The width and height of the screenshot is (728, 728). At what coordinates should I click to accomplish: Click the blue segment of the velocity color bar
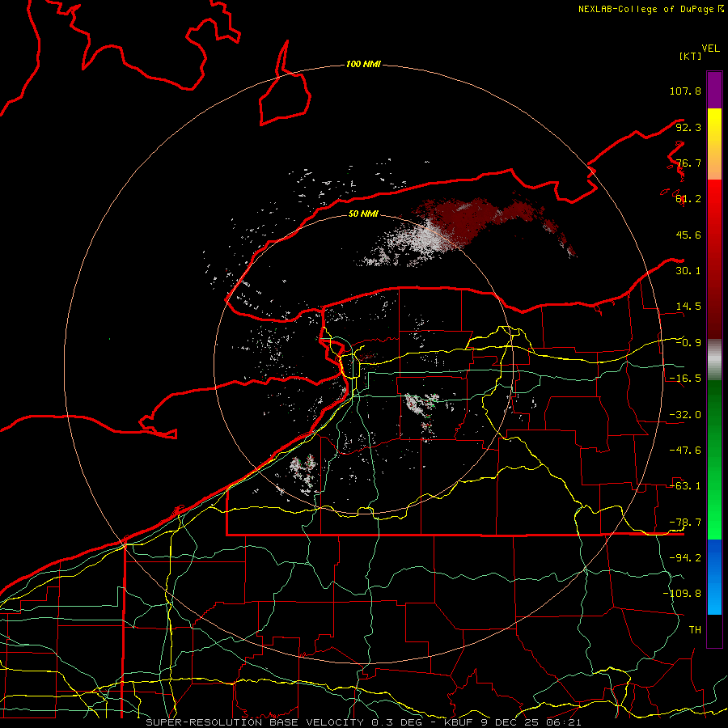[x=714, y=577]
